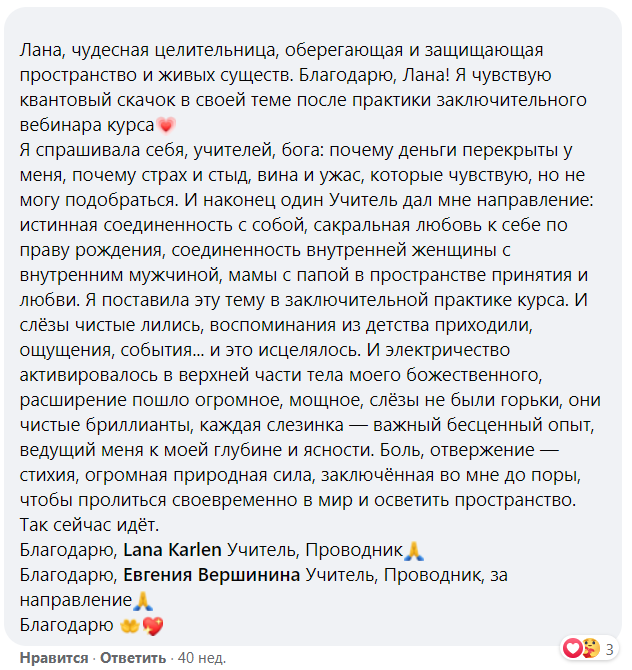Click the praying hands emoji after "направление"

tap(143, 601)
